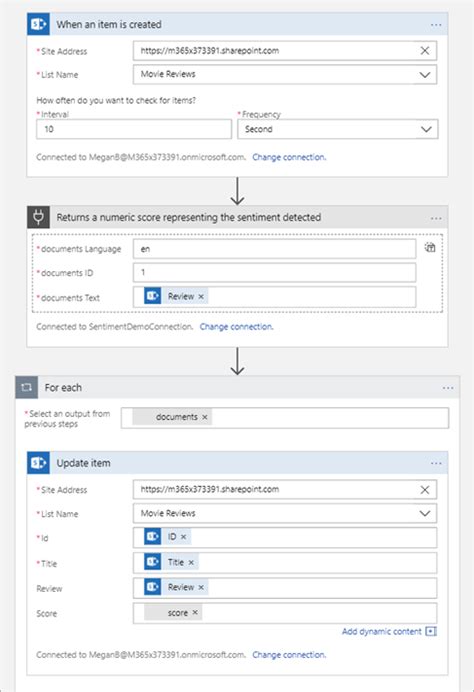Open ellipsis menu of 'When an item is created'
474x692 pixels.
[x=436, y=25]
